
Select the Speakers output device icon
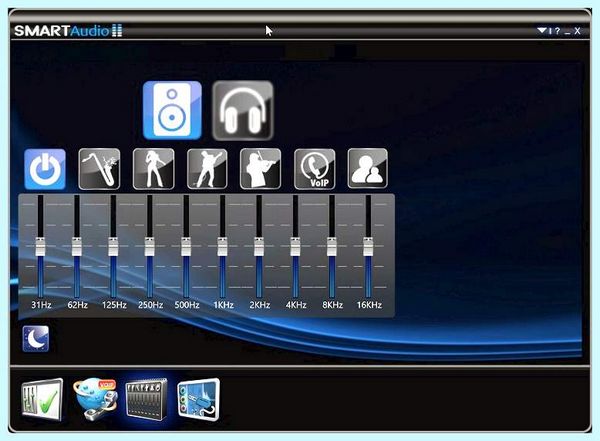pyautogui.click(x=172, y=110)
